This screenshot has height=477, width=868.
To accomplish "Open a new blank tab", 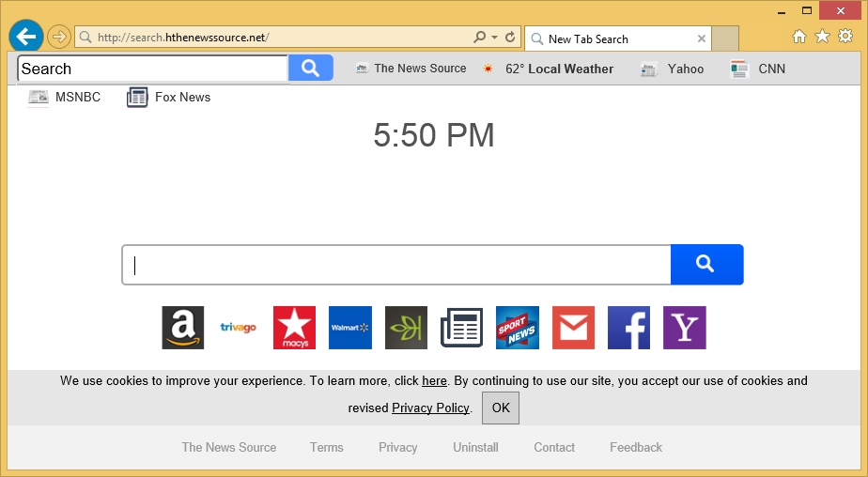I will pyautogui.click(x=725, y=38).
